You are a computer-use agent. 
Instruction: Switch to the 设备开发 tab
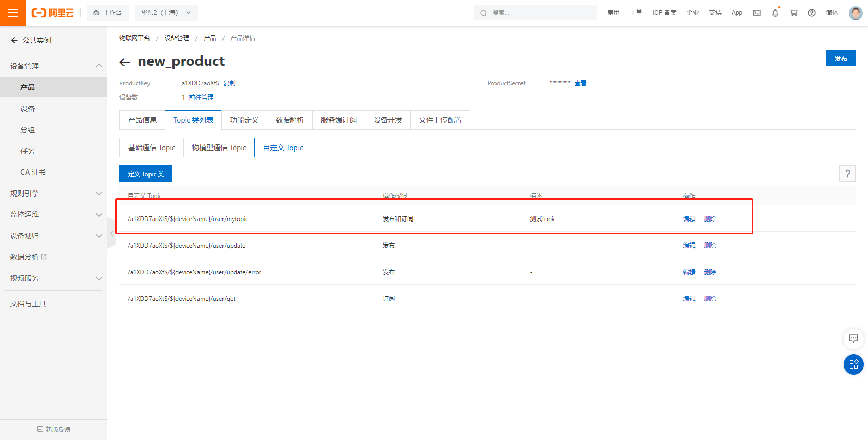pyautogui.click(x=388, y=120)
